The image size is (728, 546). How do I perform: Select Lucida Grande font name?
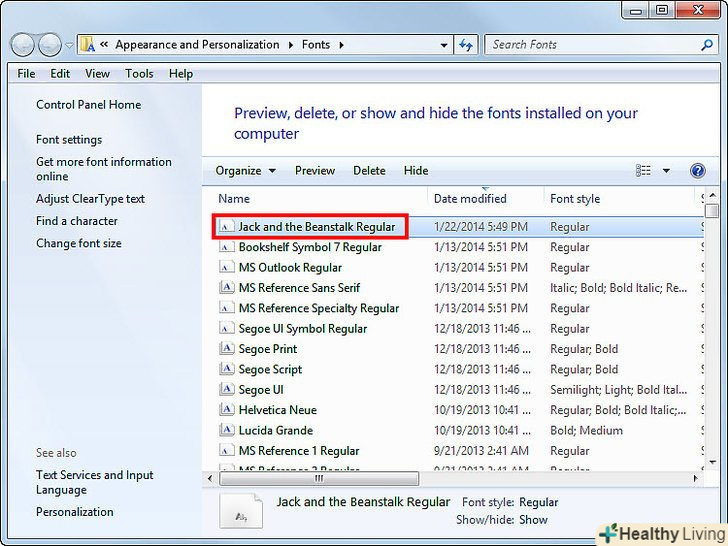pyautogui.click(x=276, y=430)
